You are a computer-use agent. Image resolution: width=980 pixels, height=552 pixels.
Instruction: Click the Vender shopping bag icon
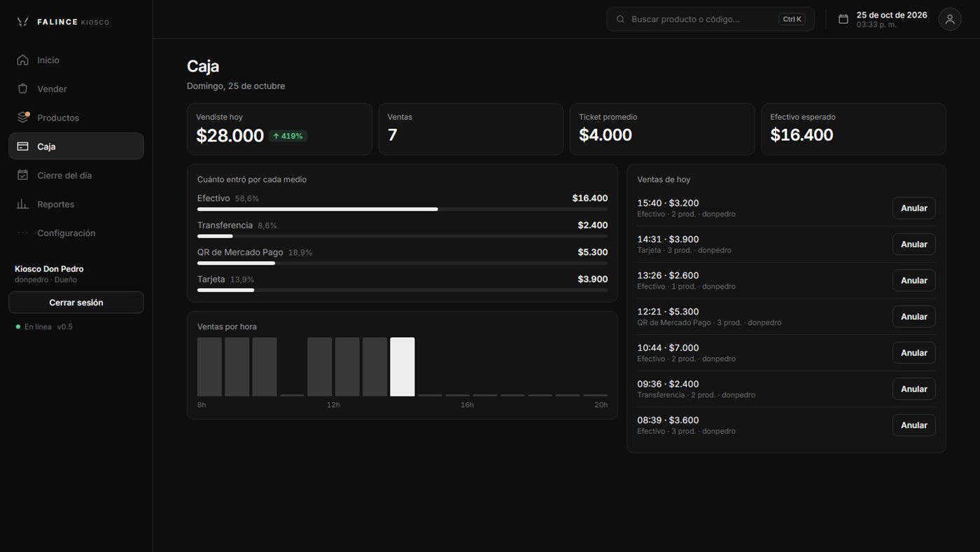23,89
